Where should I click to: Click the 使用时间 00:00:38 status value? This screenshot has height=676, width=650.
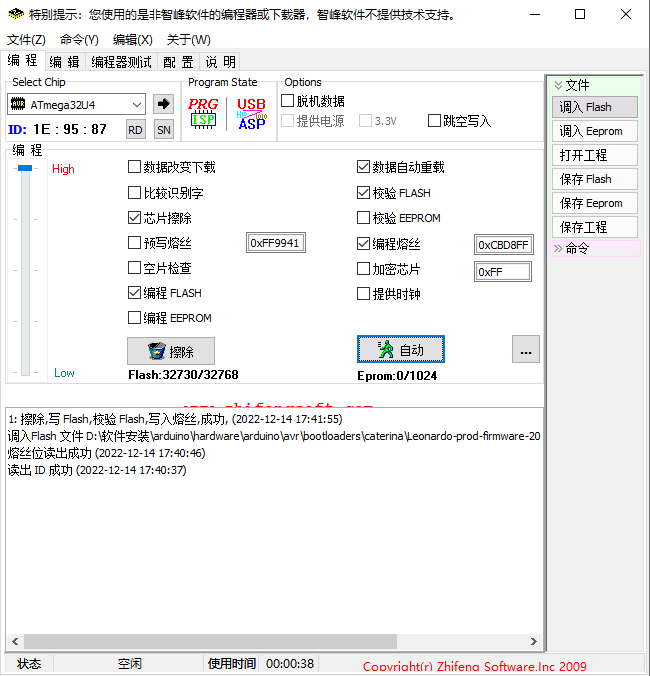pyautogui.click(x=290, y=663)
